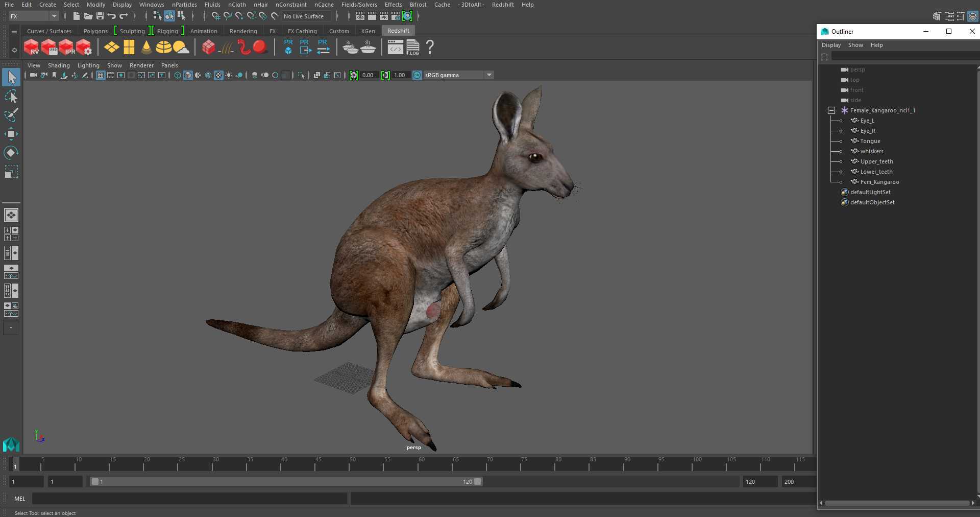Create a Redshift spot light from shelf
The width and height of the screenshot is (980, 517).
click(x=146, y=48)
